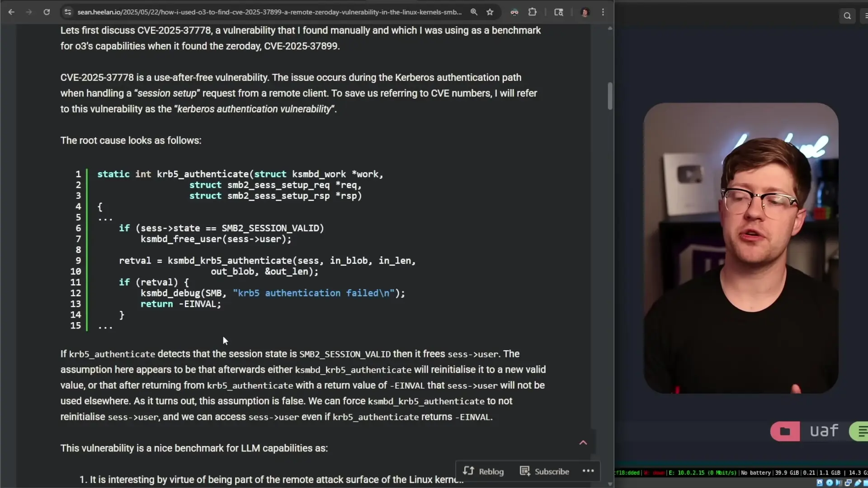Go back to the previous page

tap(11, 12)
